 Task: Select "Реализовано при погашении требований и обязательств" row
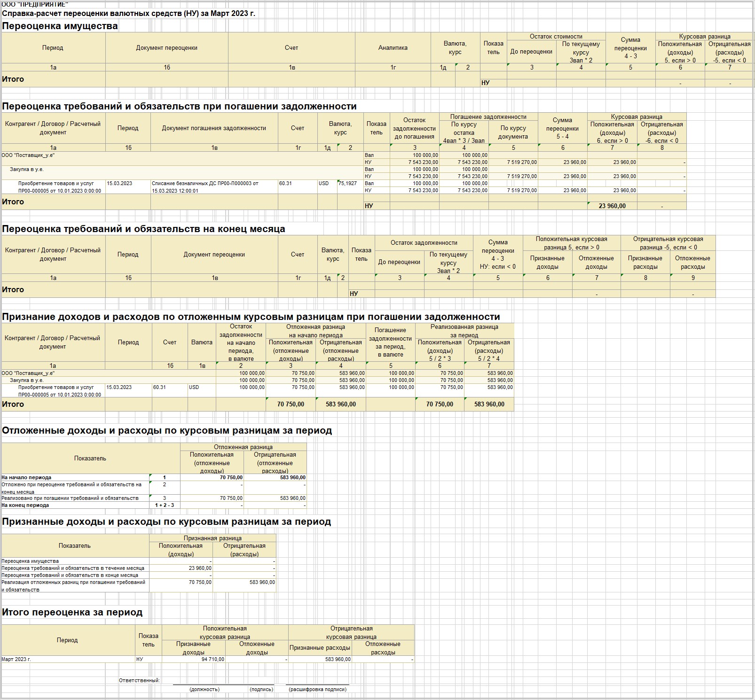pyautogui.click(x=71, y=498)
